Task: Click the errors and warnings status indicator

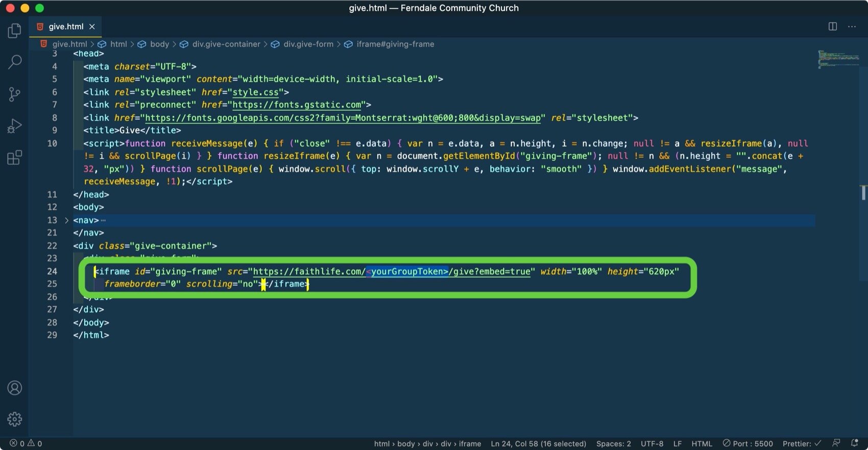Action: click(x=26, y=443)
